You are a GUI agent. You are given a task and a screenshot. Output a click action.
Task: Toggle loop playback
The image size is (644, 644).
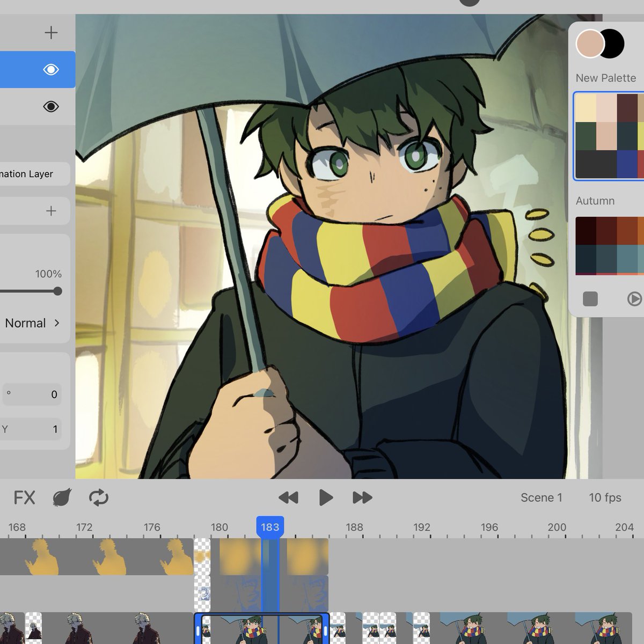pos(99,497)
